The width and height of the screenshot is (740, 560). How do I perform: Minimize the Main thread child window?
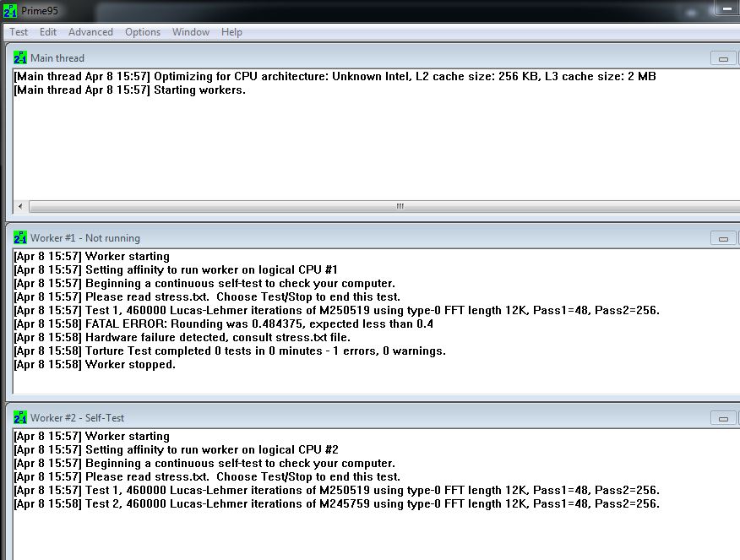[722, 58]
